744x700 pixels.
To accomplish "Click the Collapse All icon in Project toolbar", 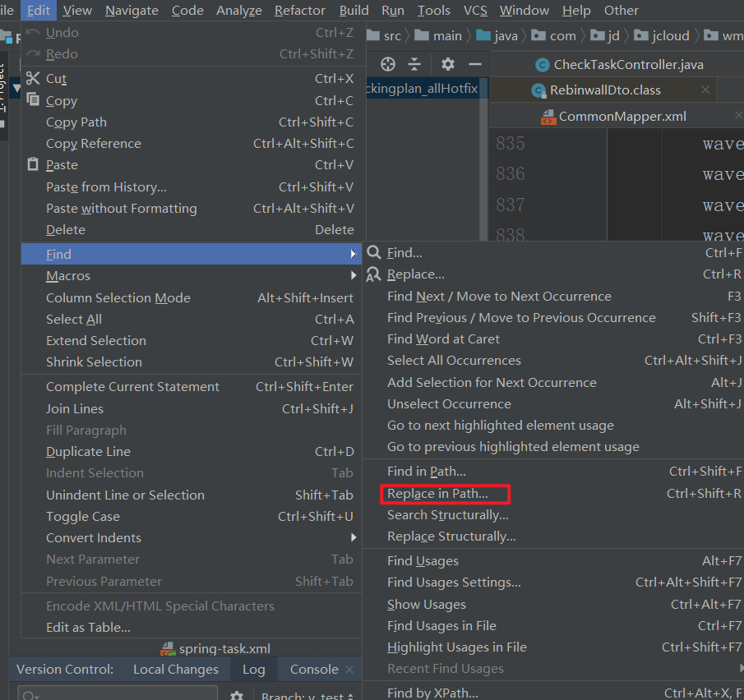I will (414, 64).
